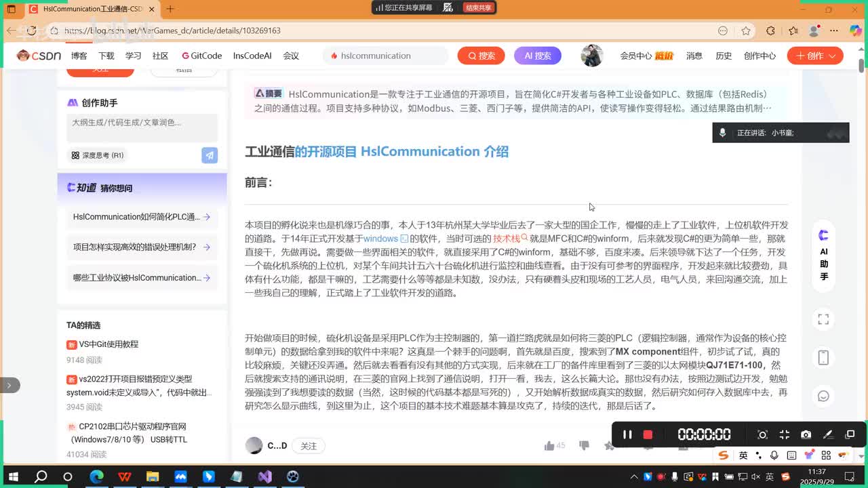Click the recorder window-overlay icon

pos(850,434)
